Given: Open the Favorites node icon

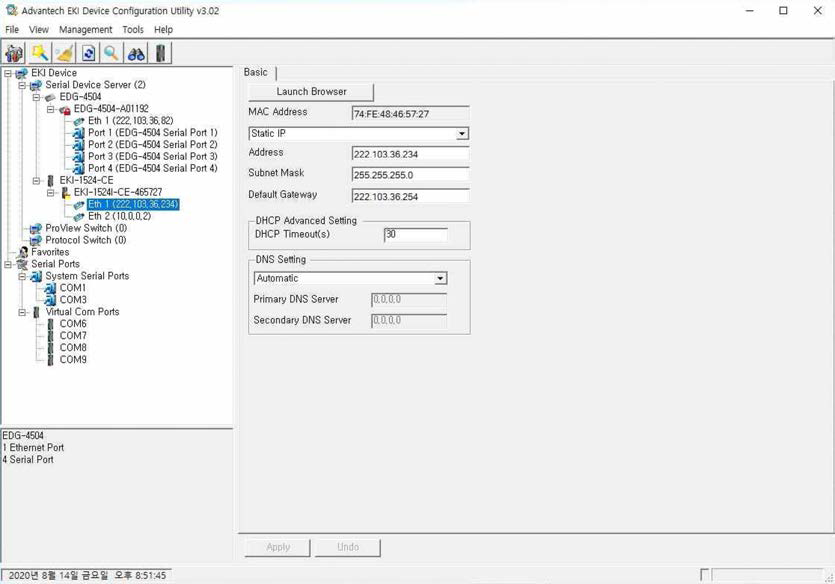Looking at the screenshot, I should [22, 252].
